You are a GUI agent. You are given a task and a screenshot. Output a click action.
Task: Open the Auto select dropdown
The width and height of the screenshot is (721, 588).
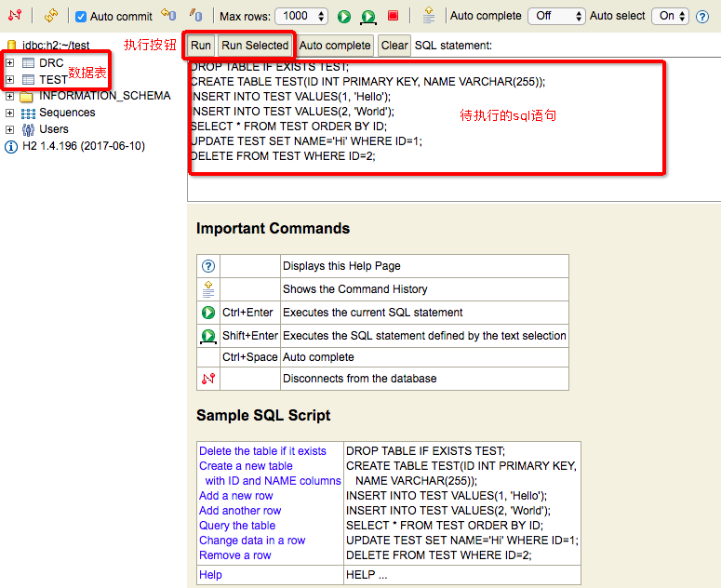pos(670,16)
